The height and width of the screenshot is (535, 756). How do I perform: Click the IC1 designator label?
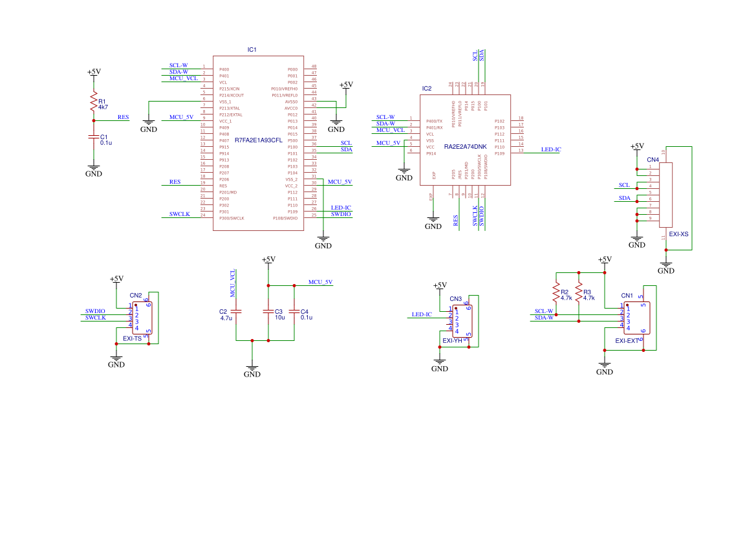pyautogui.click(x=252, y=50)
